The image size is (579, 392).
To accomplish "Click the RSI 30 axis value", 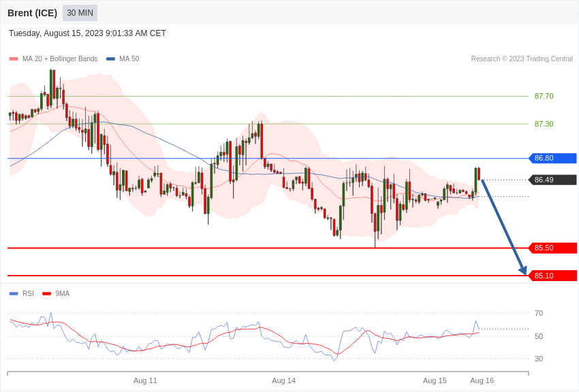I will (539, 359).
